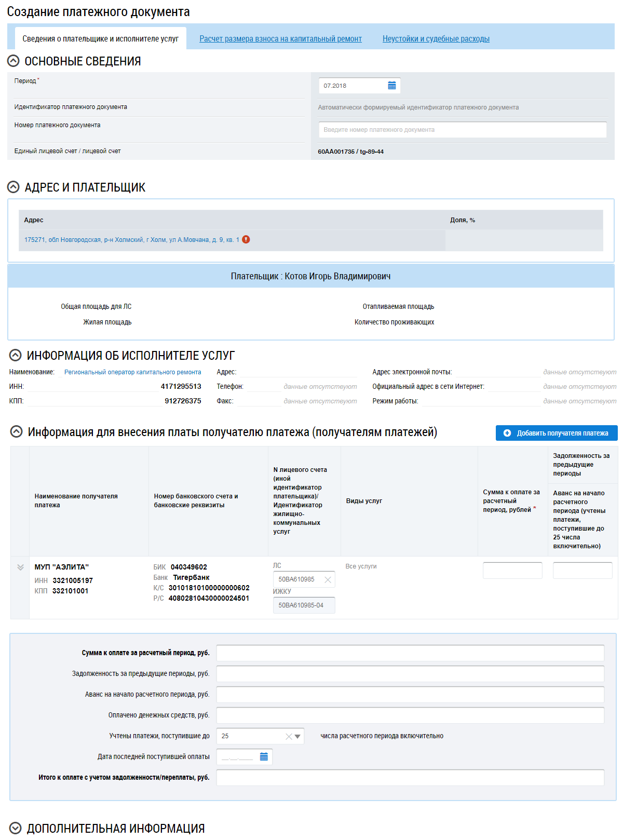The image size is (623, 840).
Task: Collapse ИНФОРМАЦИЯ ОБ ИСПОЛНИТЕЛЕ УСЛУГ section
Action: pyautogui.click(x=15, y=356)
